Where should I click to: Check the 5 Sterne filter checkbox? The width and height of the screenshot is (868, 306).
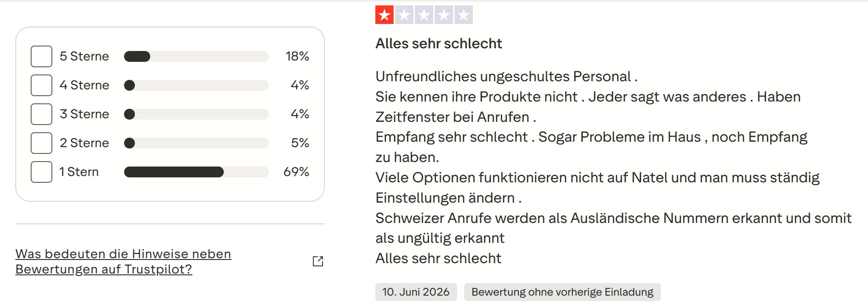coord(42,56)
